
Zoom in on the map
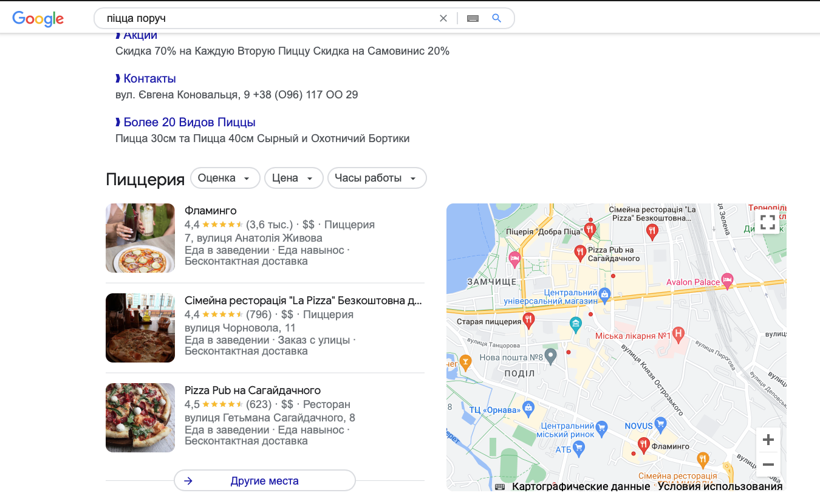pyautogui.click(x=768, y=440)
